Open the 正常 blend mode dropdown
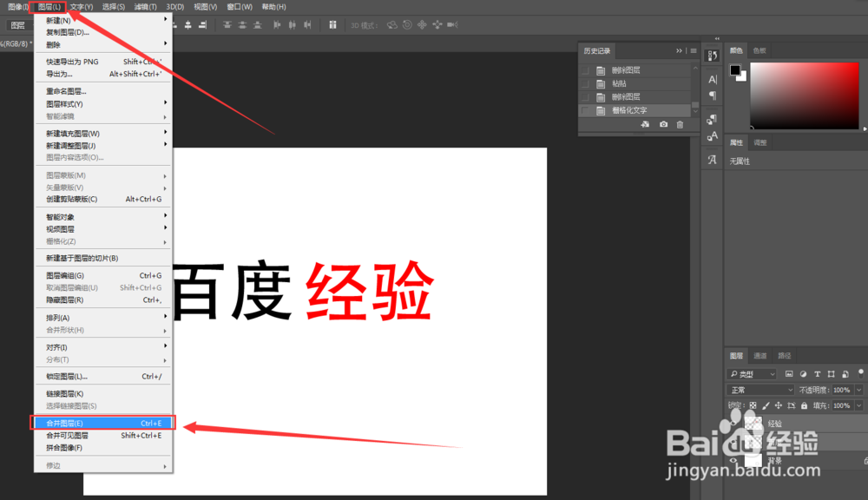 pyautogui.click(x=760, y=390)
